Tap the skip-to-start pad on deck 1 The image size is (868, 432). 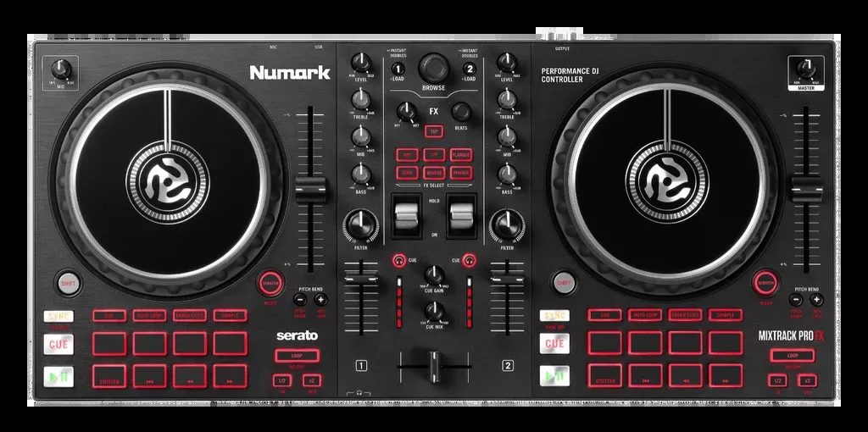tap(149, 376)
